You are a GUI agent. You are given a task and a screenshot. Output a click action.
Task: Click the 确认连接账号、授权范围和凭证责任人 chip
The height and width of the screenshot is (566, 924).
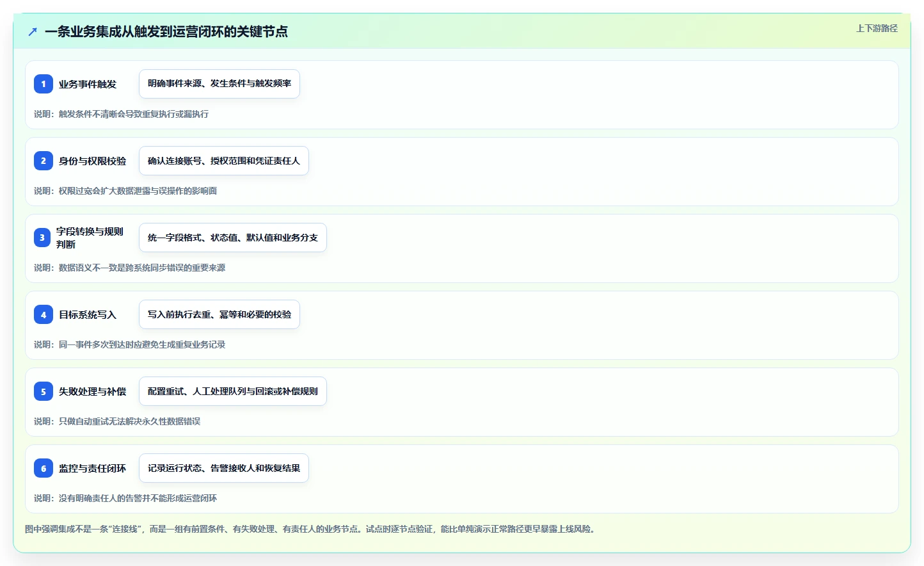[224, 161]
